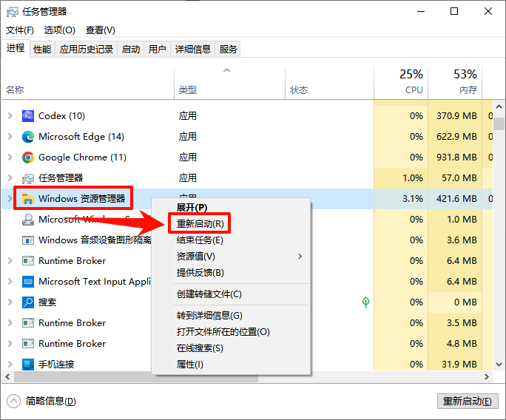This screenshot has width=506, height=420.
Task: Expand the Microsoft Text Input Application row
Action: pyautogui.click(x=10, y=282)
